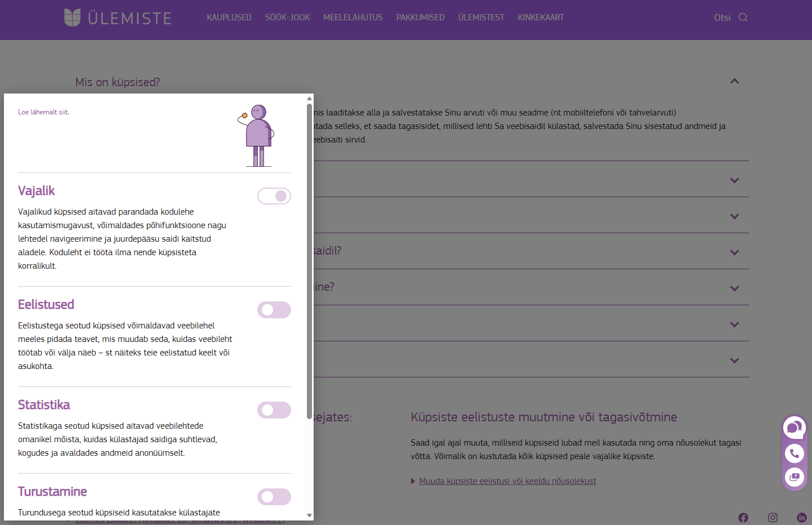Click the Vajalik cookies toggle

[x=274, y=196]
